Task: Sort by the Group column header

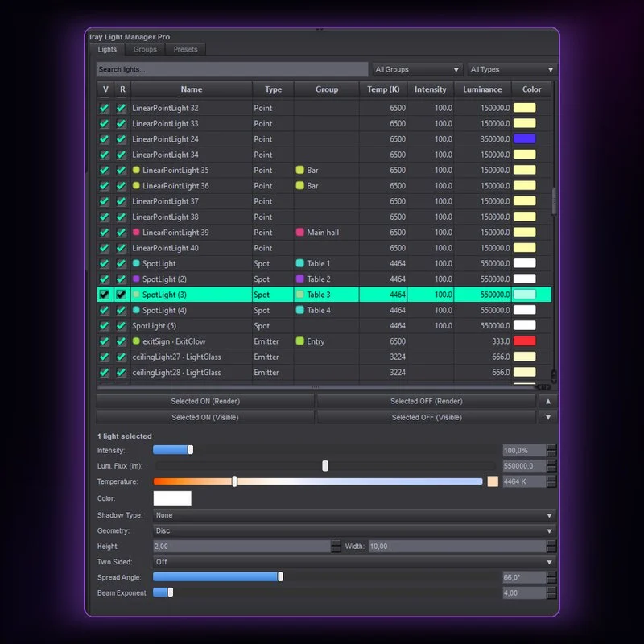Action: 327,89
